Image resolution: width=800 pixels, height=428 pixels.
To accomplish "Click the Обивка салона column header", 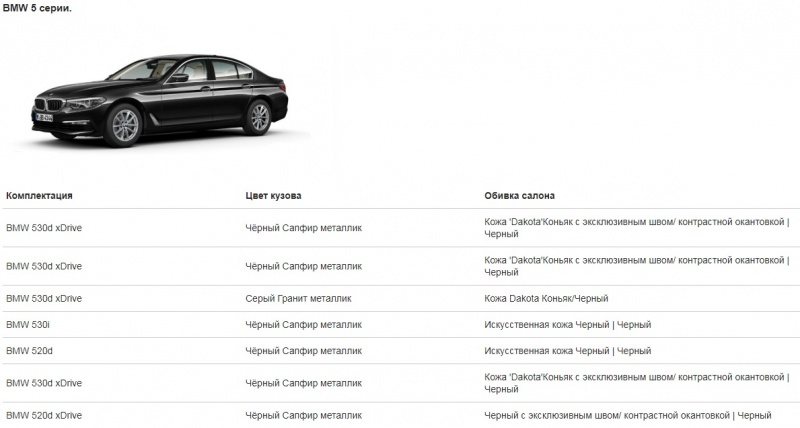I will [519, 196].
